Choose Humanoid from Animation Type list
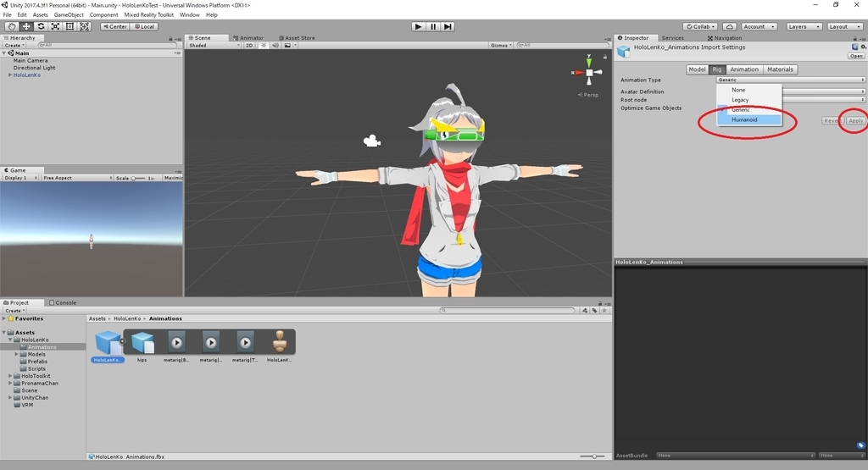 click(749, 120)
